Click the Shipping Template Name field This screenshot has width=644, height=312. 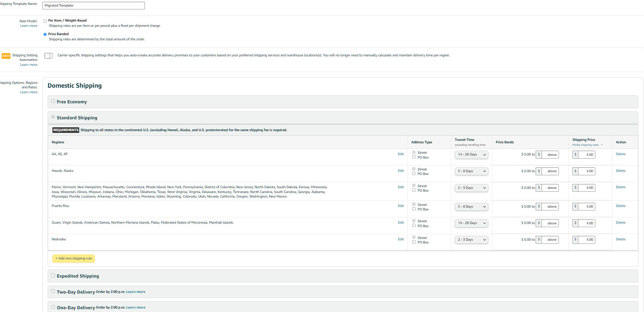(x=93, y=6)
